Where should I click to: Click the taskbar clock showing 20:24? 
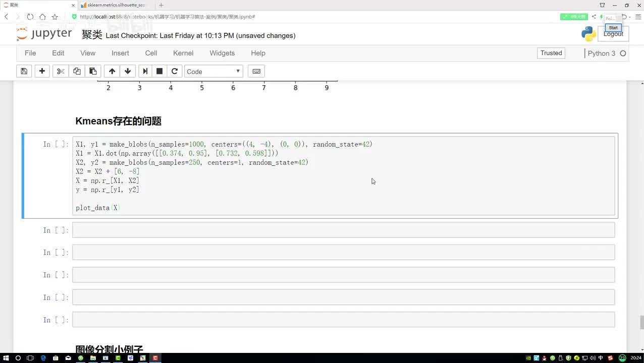pyautogui.click(x=636, y=358)
